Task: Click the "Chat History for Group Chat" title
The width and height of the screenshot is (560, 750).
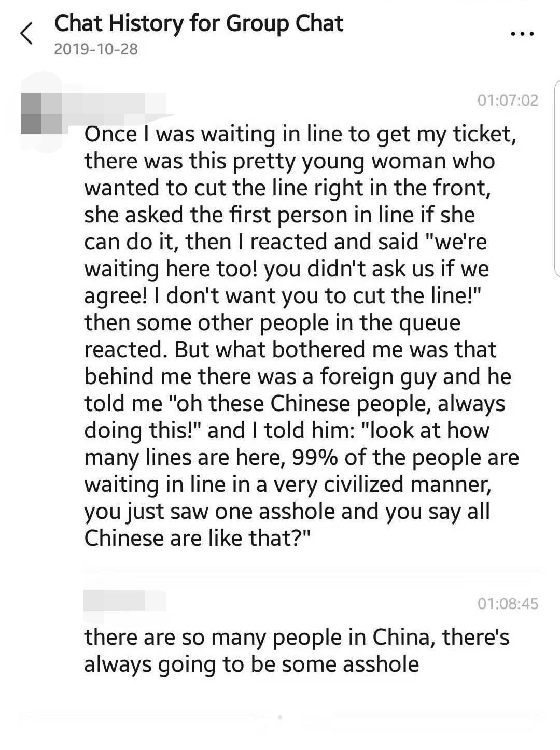Action: coord(199,24)
